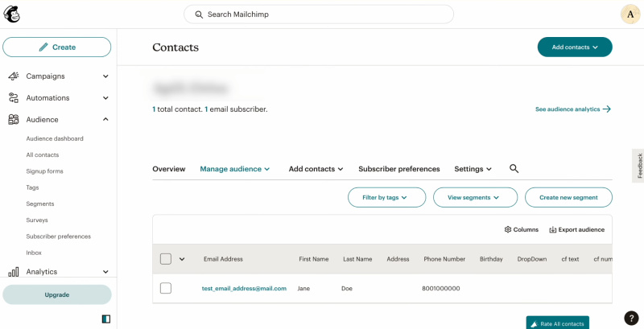Open Tags in sidebar
This screenshot has height=329, width=644.
[x=32, y=187]
